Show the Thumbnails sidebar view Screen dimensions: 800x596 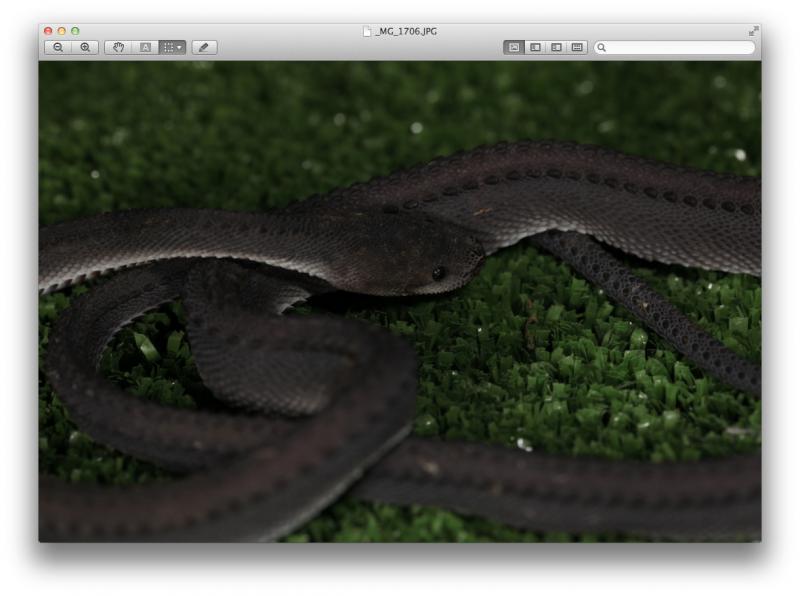click(x=535, y=47)
